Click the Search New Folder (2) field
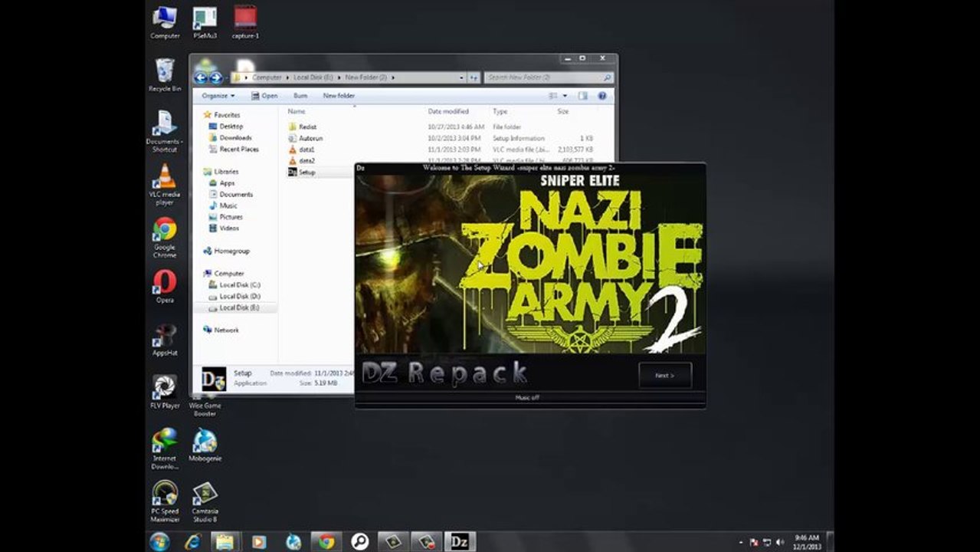980x552 pixels. tap(549, 77)
